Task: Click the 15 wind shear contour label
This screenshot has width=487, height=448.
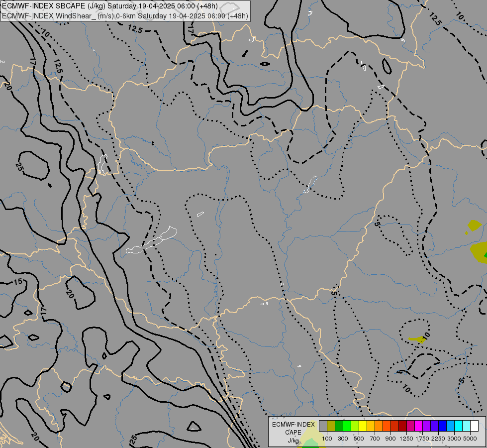Action: (18, 282)
